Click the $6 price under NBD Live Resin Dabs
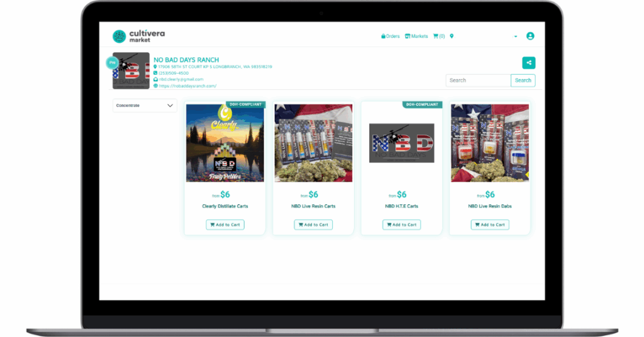The height and width of the screenshot is (337, 644). pyautogui.click(x=490, y=194)
